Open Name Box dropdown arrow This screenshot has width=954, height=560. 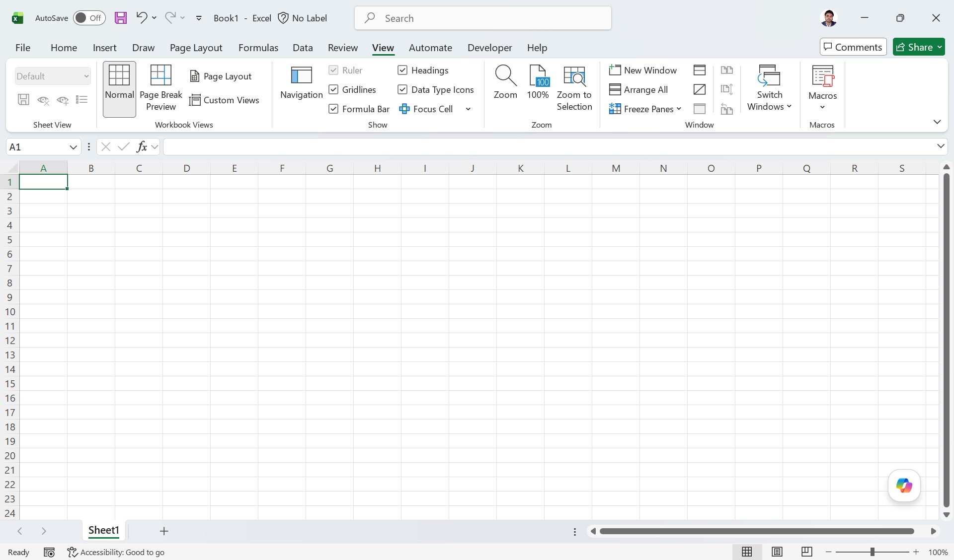[73, 147]
